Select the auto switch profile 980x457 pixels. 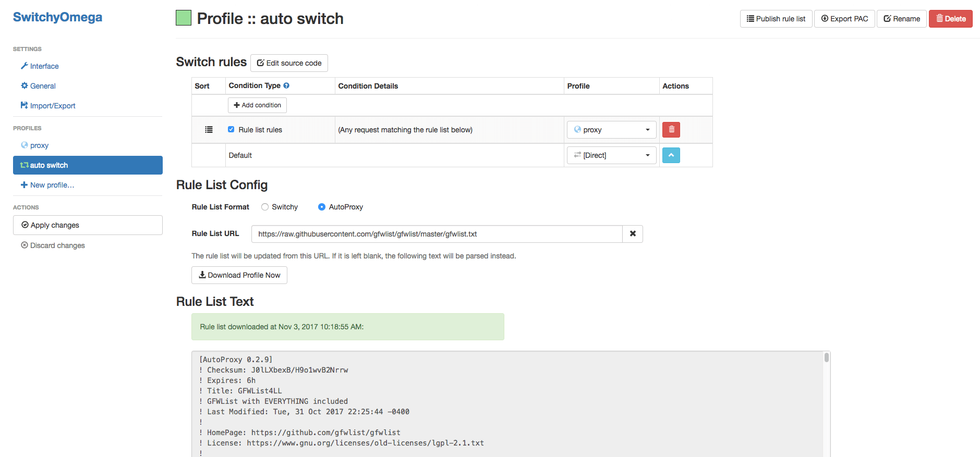88,165
